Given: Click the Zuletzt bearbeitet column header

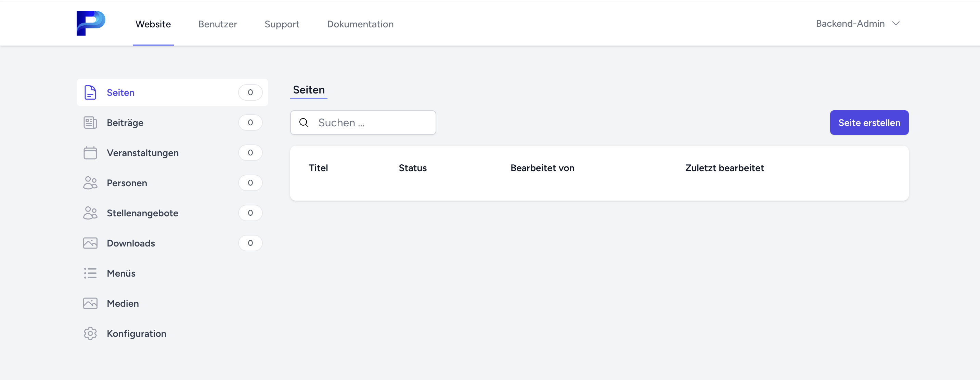Looking at the screenshot, I should pos(724,168).
